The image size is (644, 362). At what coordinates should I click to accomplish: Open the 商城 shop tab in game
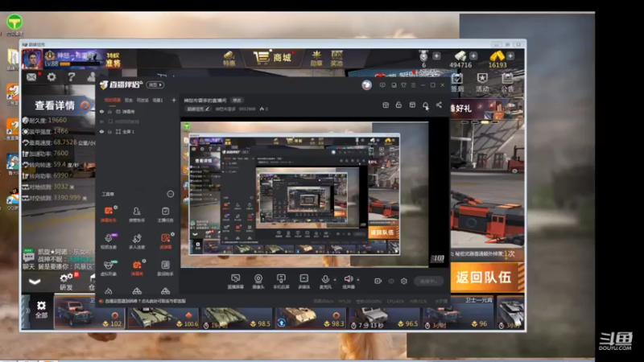[x=273, y=57]
